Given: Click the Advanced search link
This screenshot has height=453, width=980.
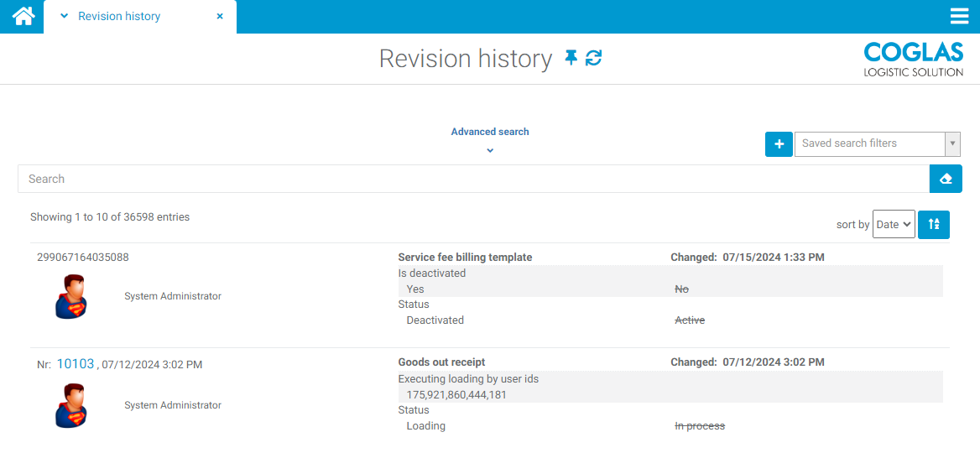Looking at the screenshot, I should tap(490, 132).
